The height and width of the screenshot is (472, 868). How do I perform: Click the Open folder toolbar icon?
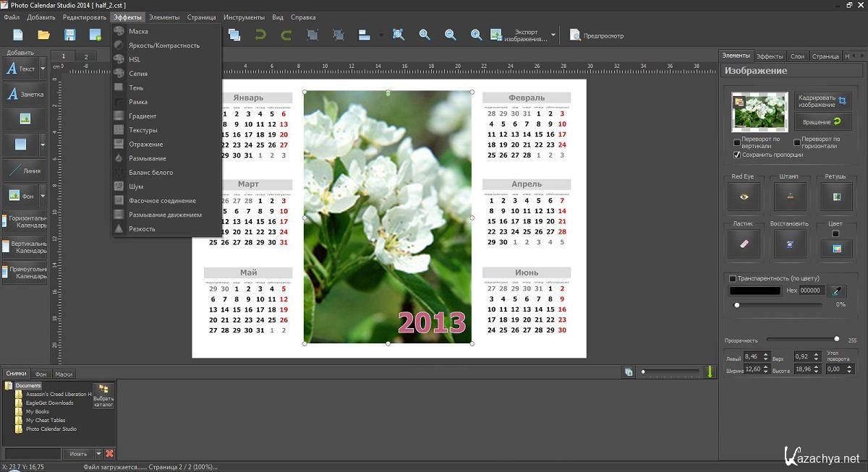(43, 35)
